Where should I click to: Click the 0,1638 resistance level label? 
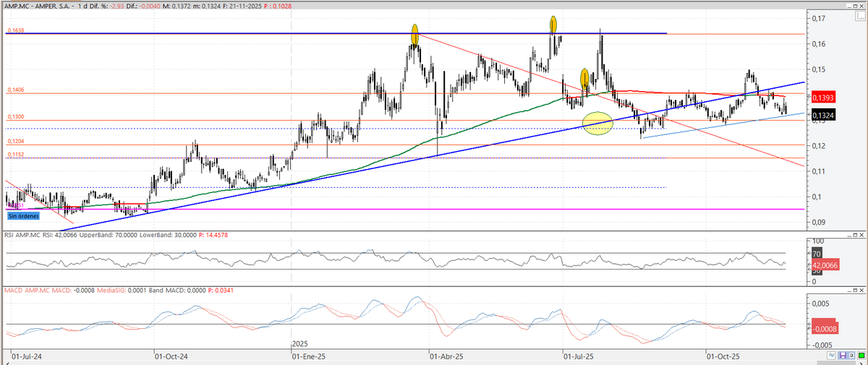click(15, 30)
